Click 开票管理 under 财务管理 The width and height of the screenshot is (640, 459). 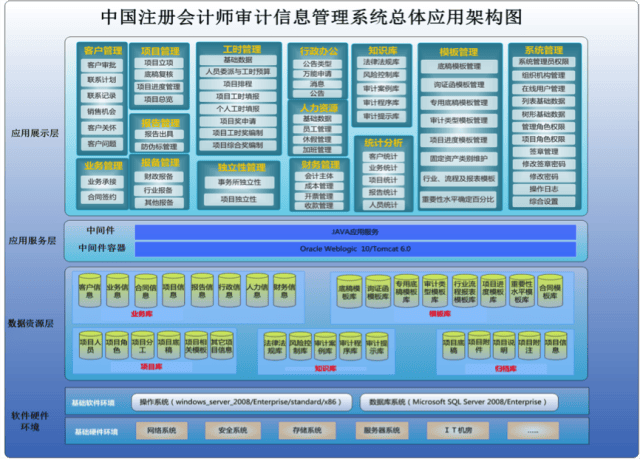click(319, 196)
